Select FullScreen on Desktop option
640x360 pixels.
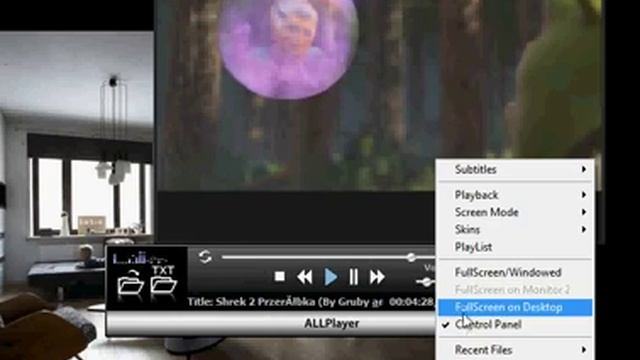515,307
